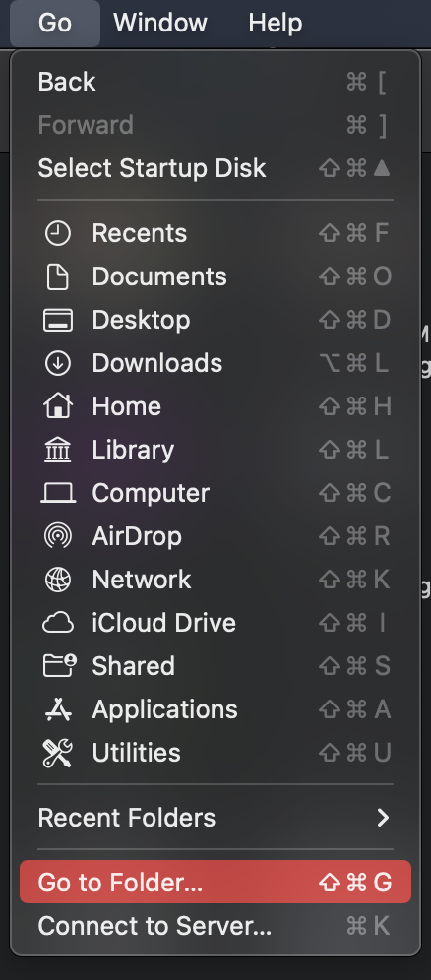
Task: Expand the Recent Folders submenu arrow
Action: [x=383, y=818]
